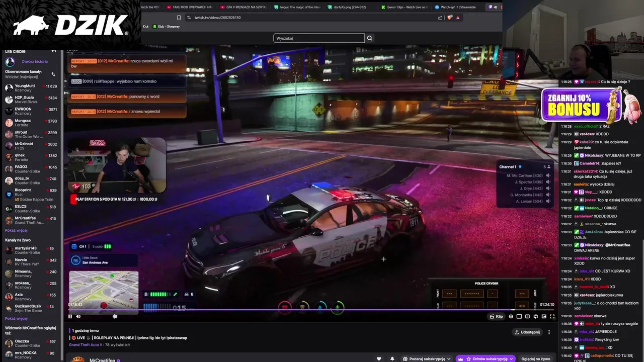Open Navcia live channel
Image resolution: width=644 pixels, height=362 pixels.
31,262
